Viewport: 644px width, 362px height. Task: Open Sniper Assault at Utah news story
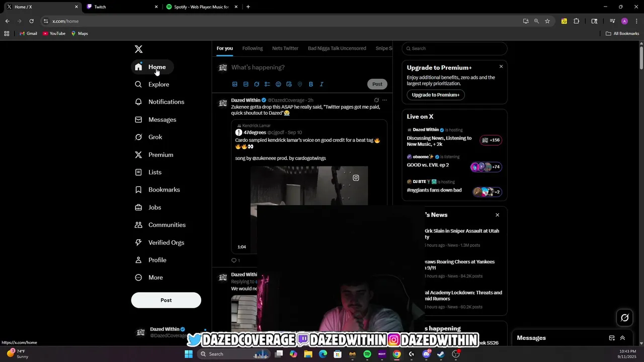point(462,234)
